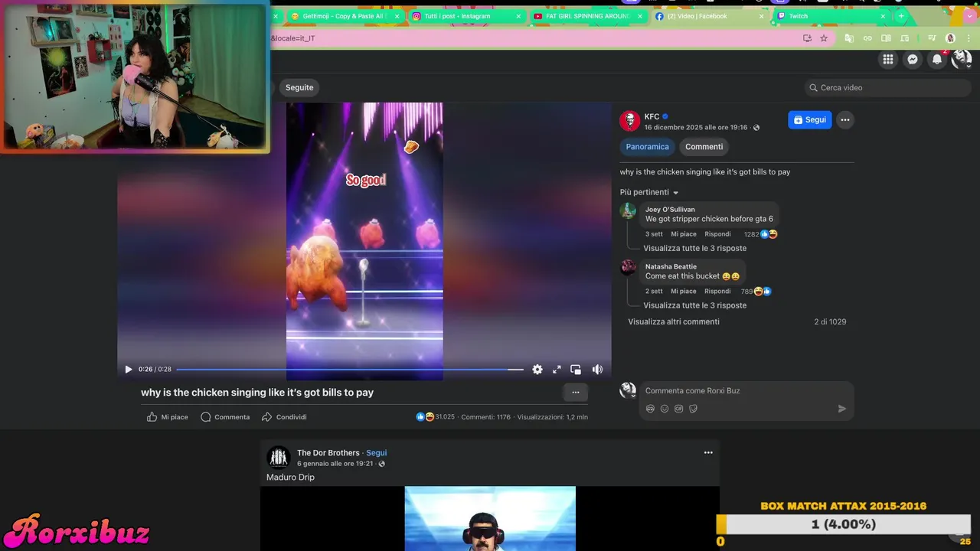Expand the Più pertinenti comment sorting dropdown
The width and height of the screenshot is (980, 551).
tap(649, 192)
